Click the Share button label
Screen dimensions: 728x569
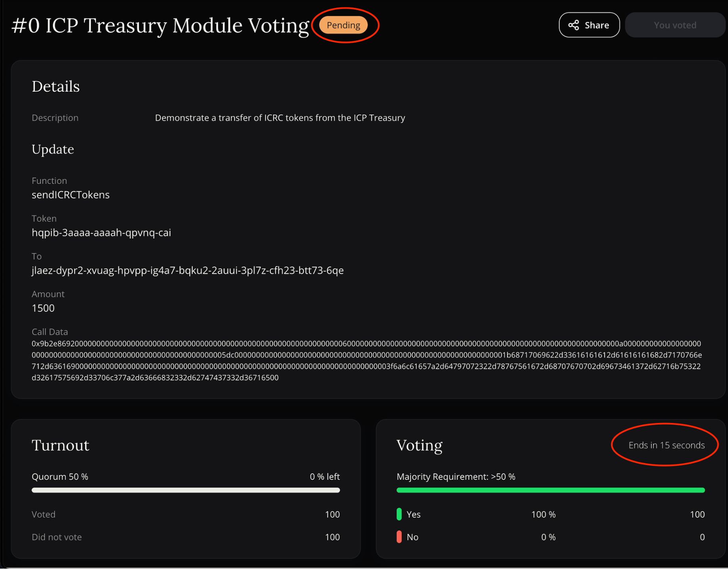click(597, 25)
